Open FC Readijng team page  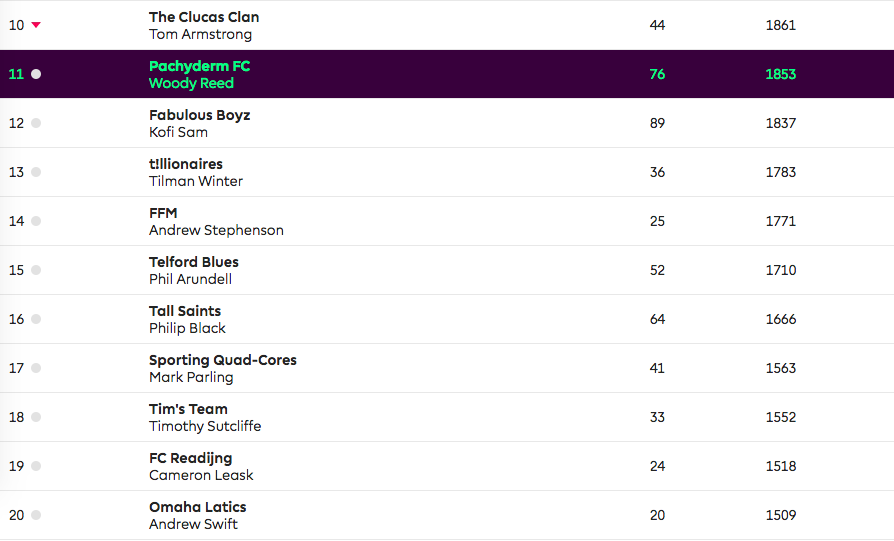point(190,458)
